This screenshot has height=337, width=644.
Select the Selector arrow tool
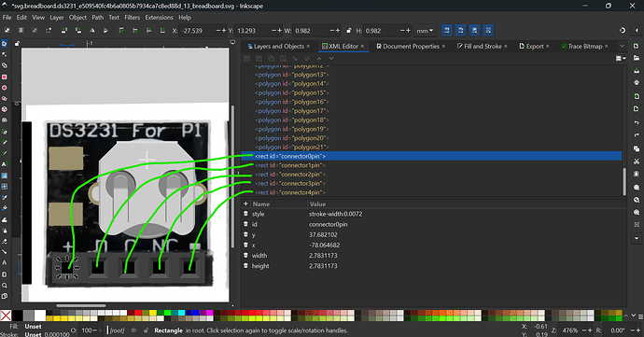click(5, 43)
